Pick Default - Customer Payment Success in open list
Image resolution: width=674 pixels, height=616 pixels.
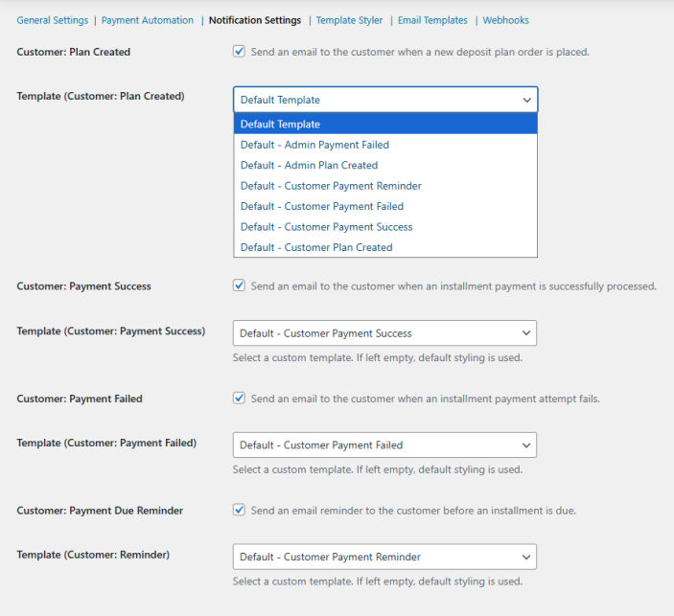(385, 227)
